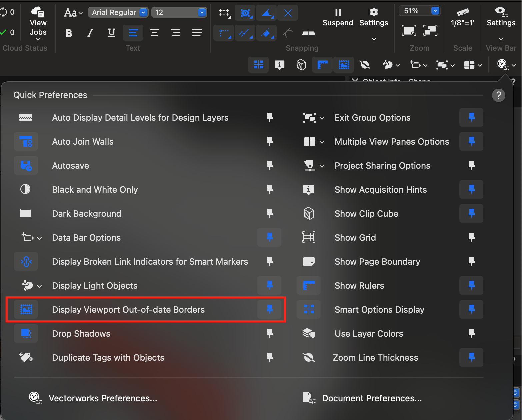Click the Zoom Line Thickness icon
The width and height of the screenshot is (522, 420).
pos(309,358)
